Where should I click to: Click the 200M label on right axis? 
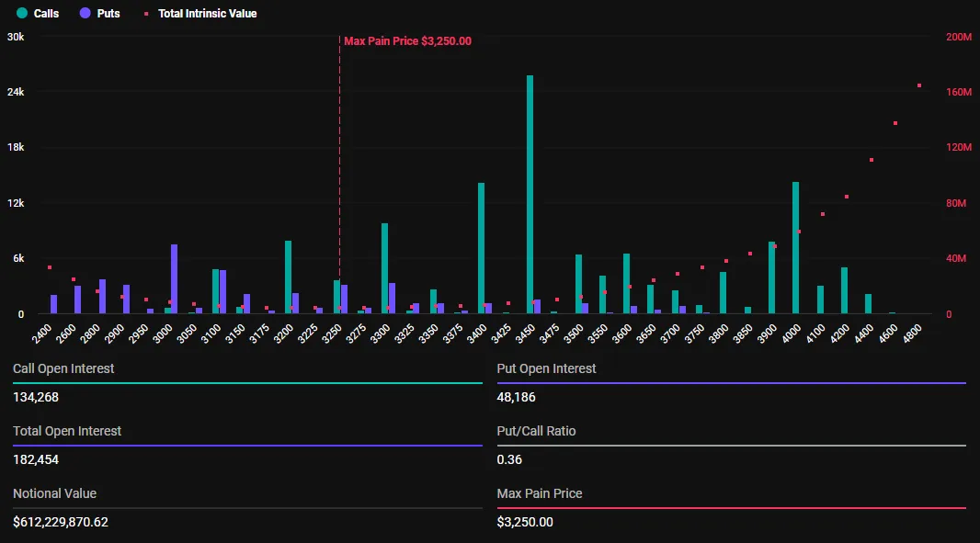(x=960, y=38)
